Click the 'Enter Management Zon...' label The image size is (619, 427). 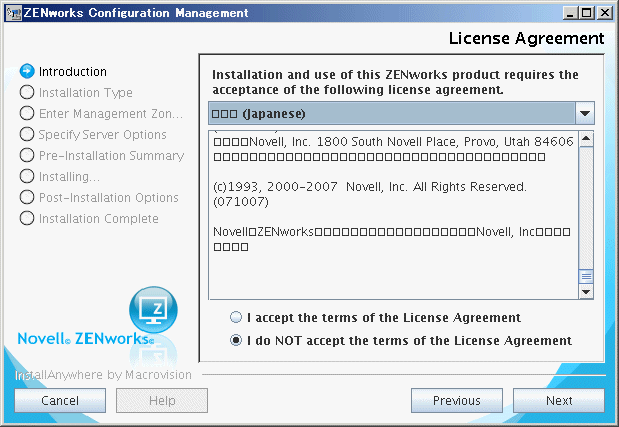111,114
